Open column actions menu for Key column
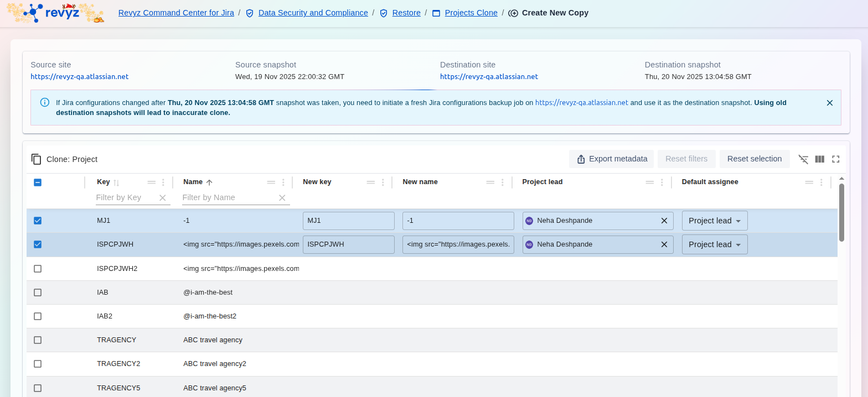868x397 pixels. (163, 182)
